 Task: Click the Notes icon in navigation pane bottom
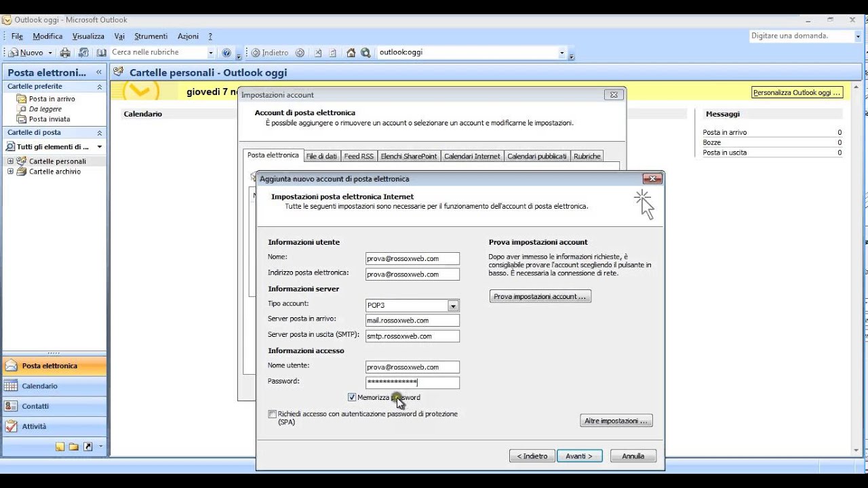click(60, 447)
